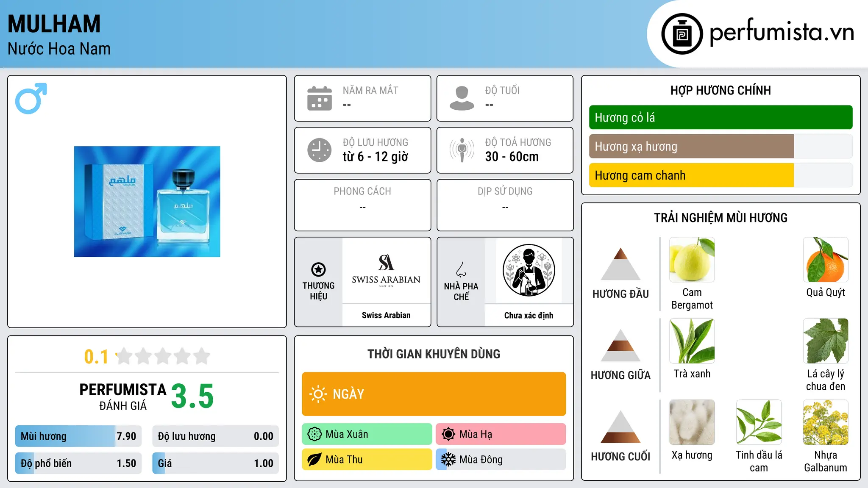Click the blue male gender symbol icon

(x=31, y=98)
